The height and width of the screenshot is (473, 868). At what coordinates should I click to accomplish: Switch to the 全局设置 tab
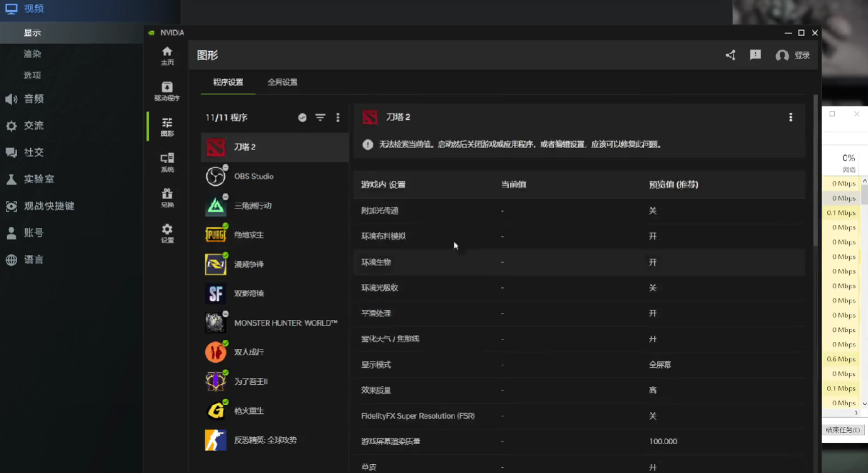coord(282,83)
